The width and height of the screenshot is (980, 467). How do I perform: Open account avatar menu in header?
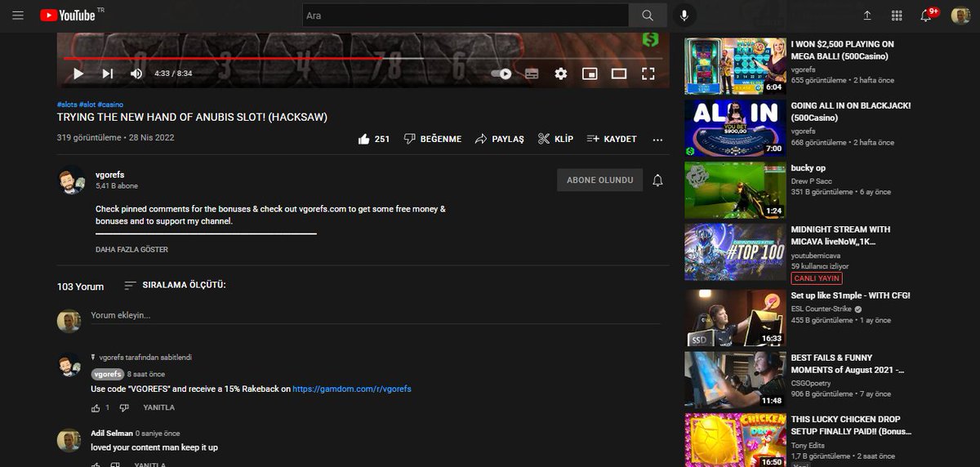pyautogui.click(x=960, y=16)
